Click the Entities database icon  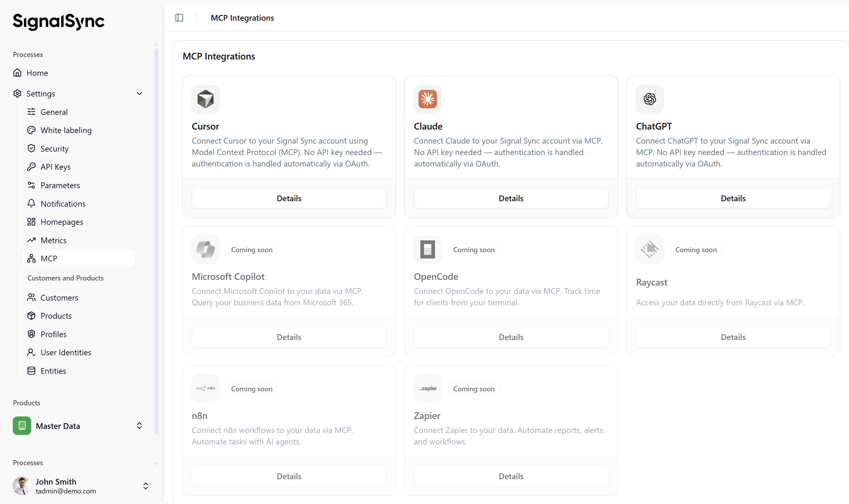click(31, 371)
